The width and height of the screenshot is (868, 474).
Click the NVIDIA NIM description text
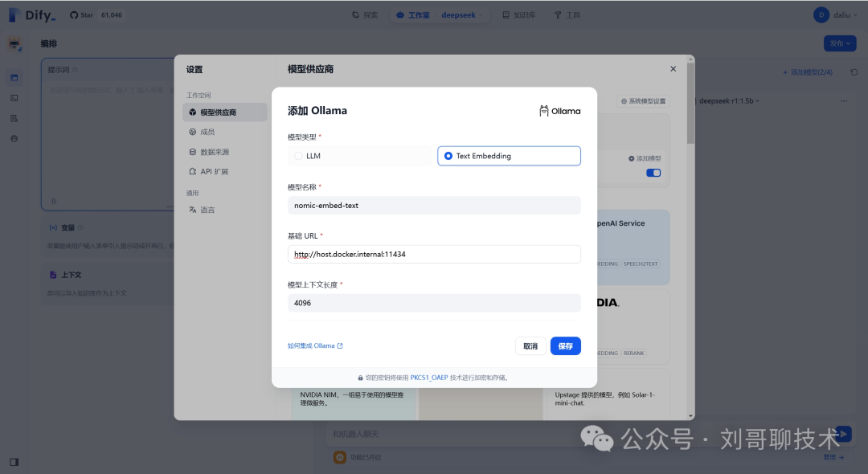click(352, 398)
